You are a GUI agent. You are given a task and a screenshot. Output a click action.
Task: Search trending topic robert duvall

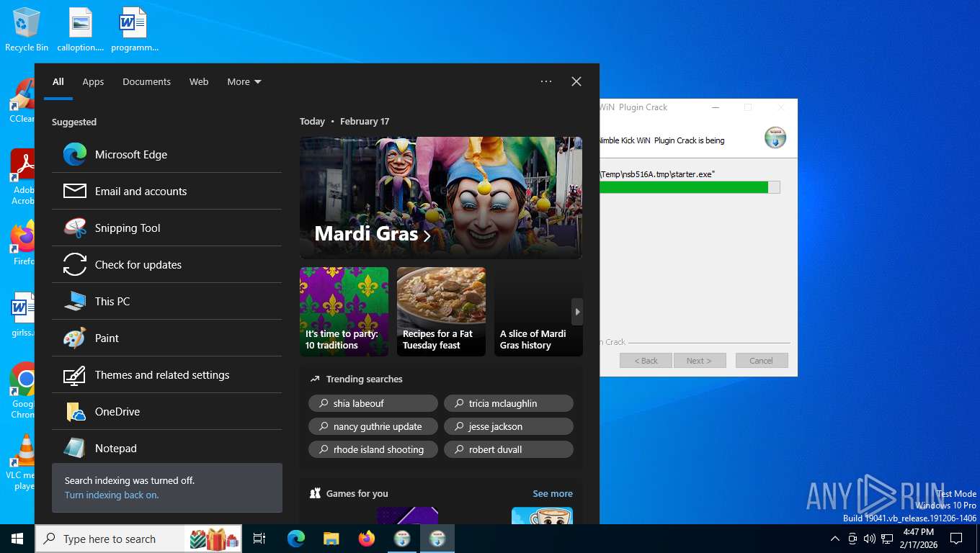click(509, 449)
